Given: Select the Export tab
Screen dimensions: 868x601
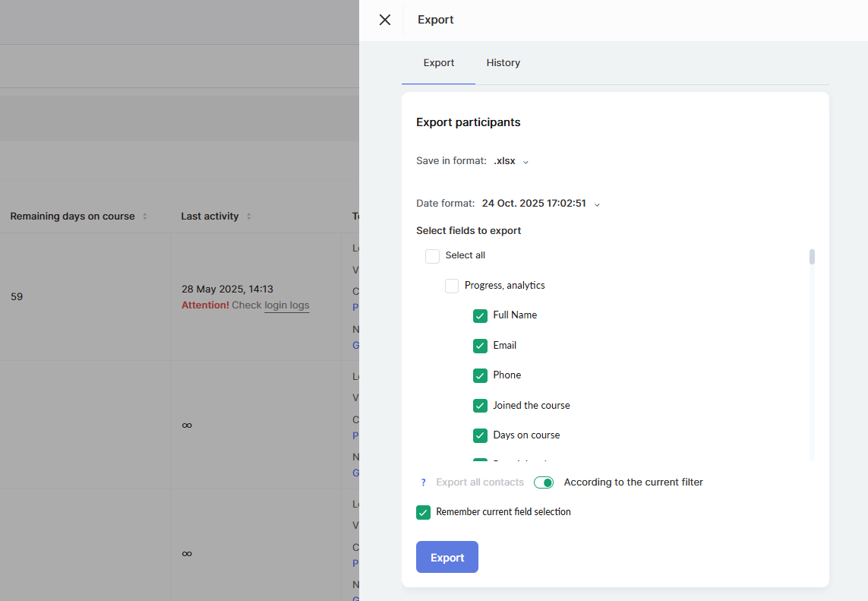Looking at the screenshot, I should click(x=439, y=63).
